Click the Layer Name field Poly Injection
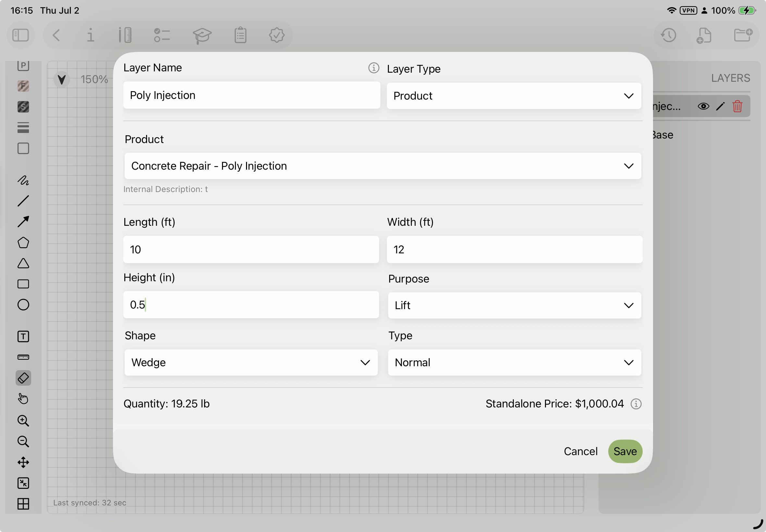 point(252,95)
